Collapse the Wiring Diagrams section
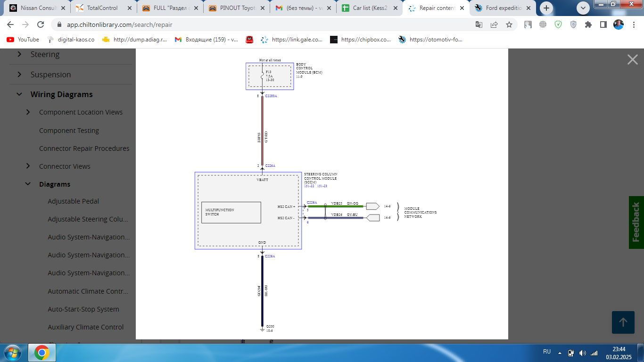The image size is (644, 362). coord(19,94)
